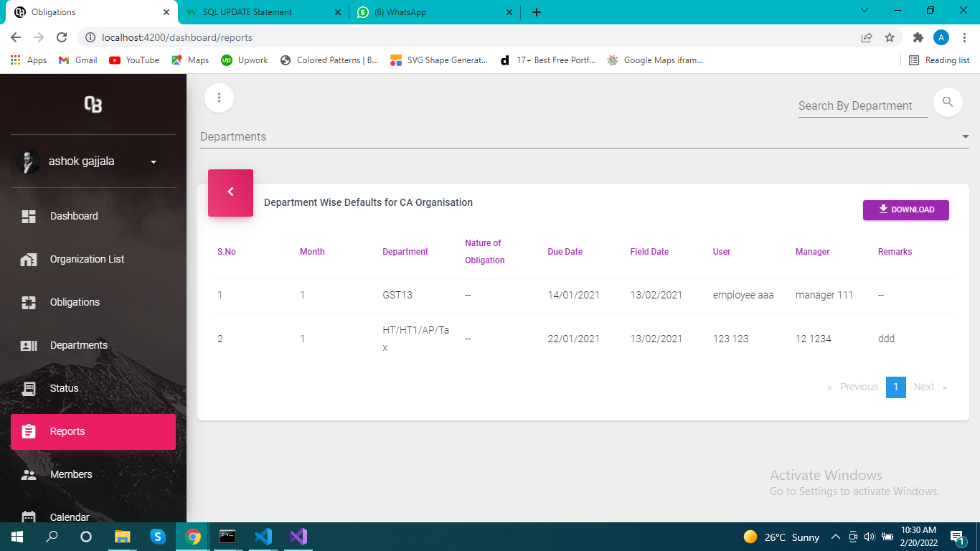Click the purple DOWNLOAD button

click(906, 209)
